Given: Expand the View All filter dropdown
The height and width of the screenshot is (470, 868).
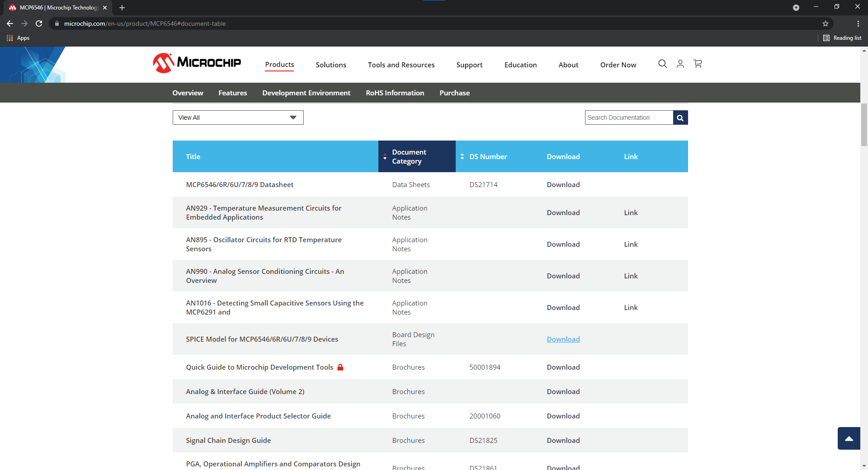Looking at the screenshot, I should [238, 117].
